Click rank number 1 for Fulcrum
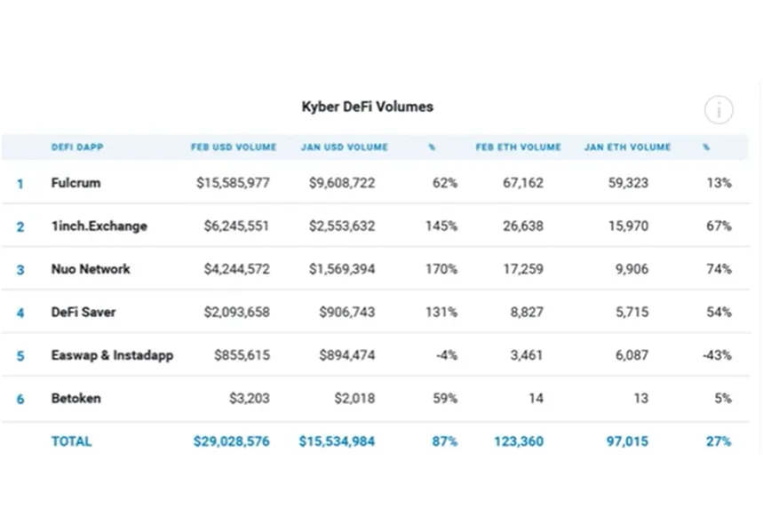The width and height of the screenshot is (763, 532). click(x=20, y=184)
